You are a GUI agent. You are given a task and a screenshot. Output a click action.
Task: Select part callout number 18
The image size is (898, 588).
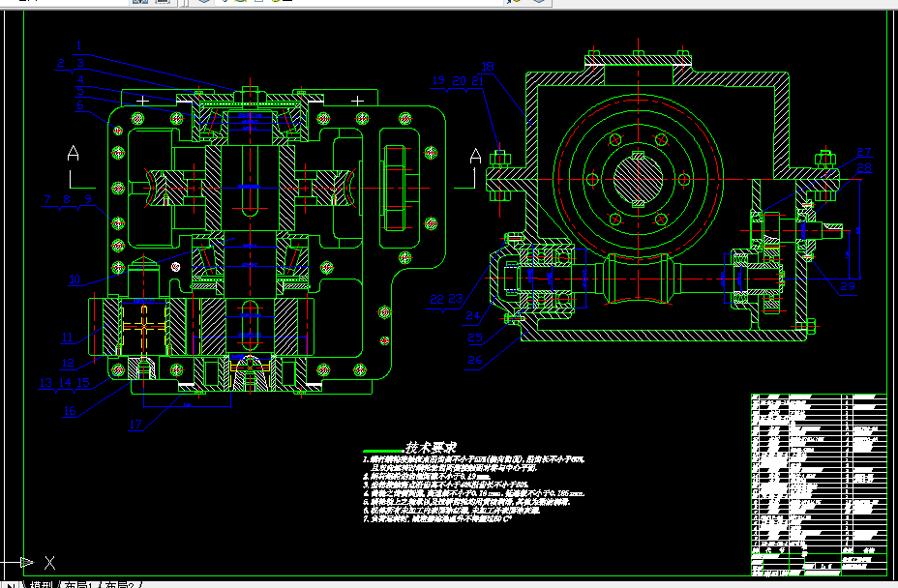pos(488,66)
